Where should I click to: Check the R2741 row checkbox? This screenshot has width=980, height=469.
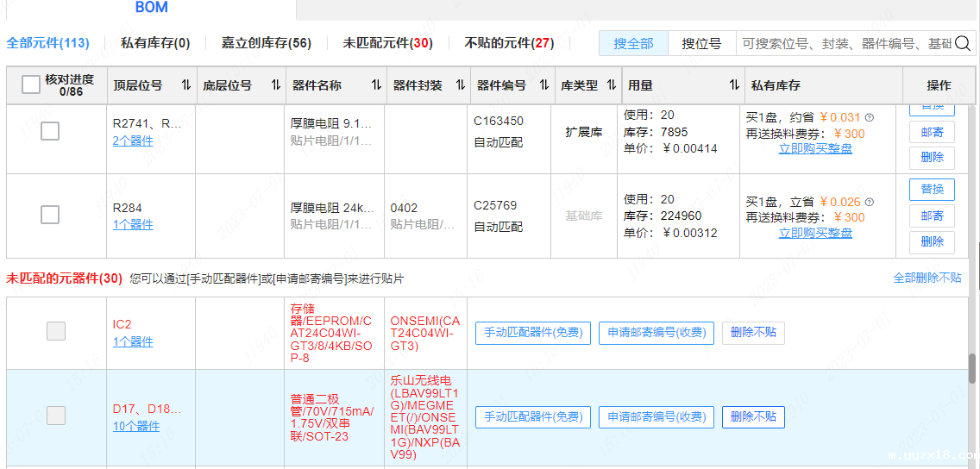pos(50,131)
